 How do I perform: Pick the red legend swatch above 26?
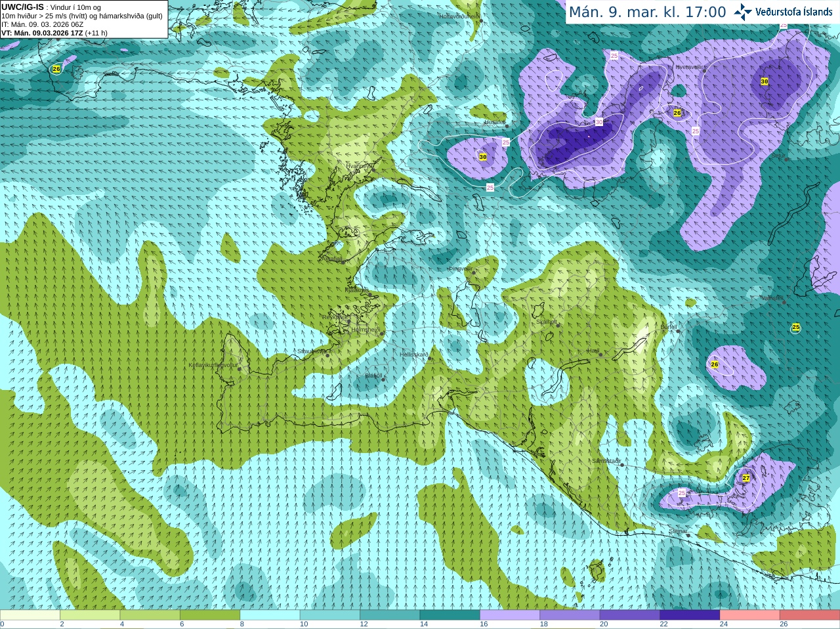810,615
